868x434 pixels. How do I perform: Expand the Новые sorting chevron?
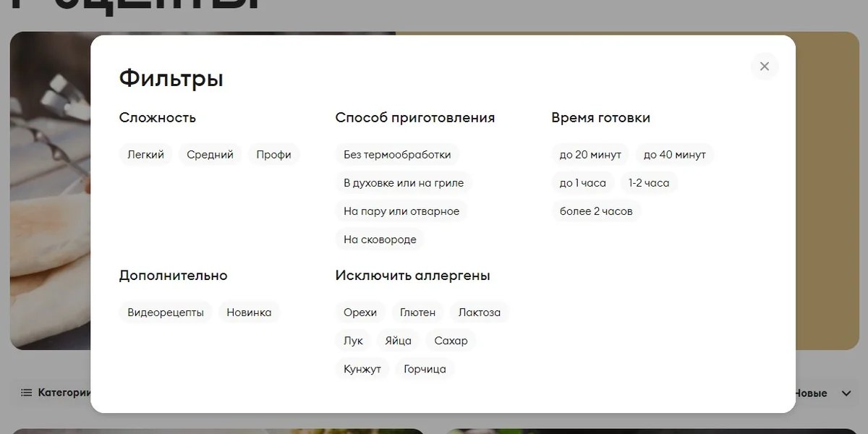click(846, 393)
